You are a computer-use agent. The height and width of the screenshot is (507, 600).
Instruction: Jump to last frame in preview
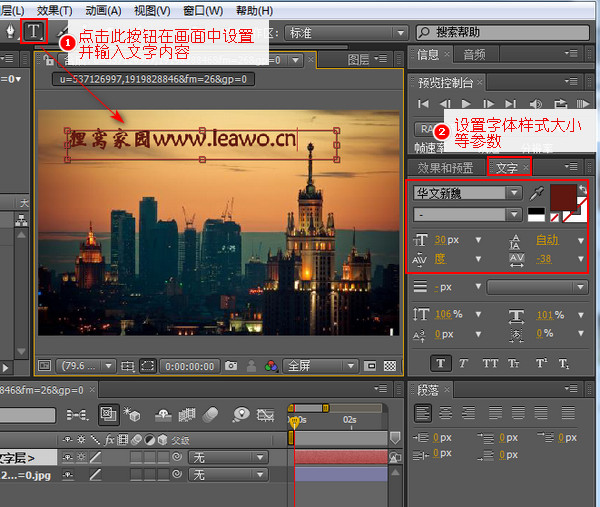point(510,104)
